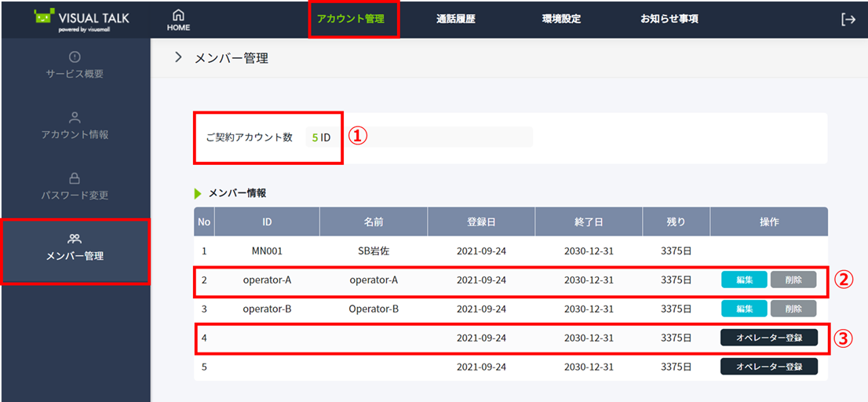Open the アカウント管理 tab
The width and height of the screenshot is (868, 402).
[x=351, y=19]
